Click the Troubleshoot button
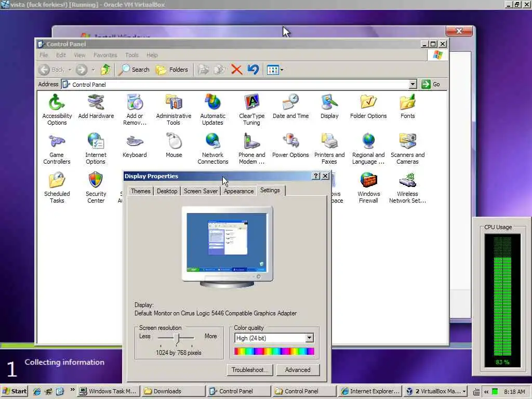The width and height of the screenshot is (532, 399). [250, 370]
